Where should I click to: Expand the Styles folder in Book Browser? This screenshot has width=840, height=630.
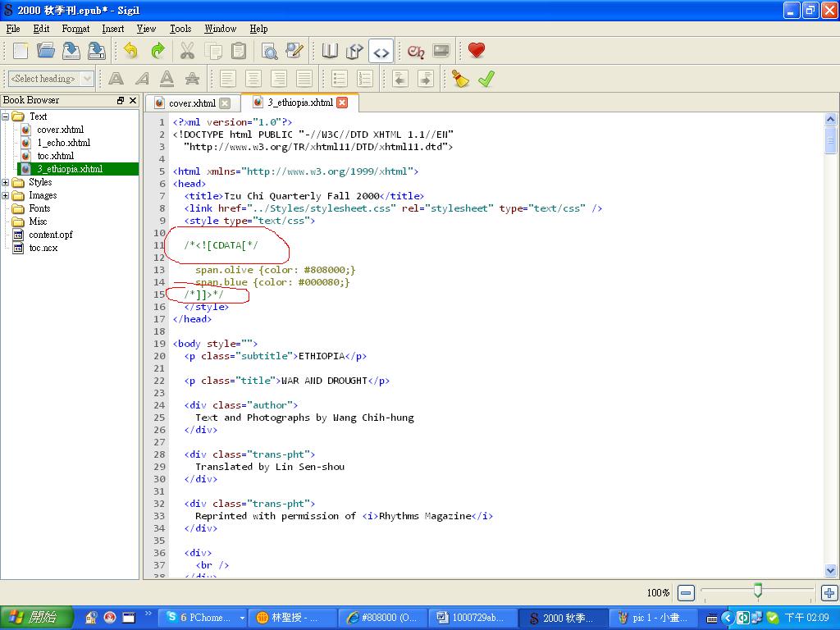tap(6, 183)
